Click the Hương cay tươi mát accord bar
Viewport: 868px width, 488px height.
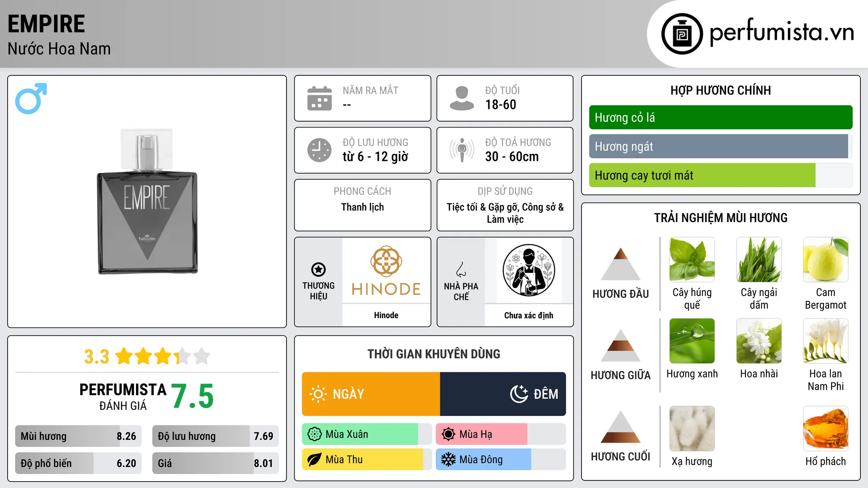721,175
